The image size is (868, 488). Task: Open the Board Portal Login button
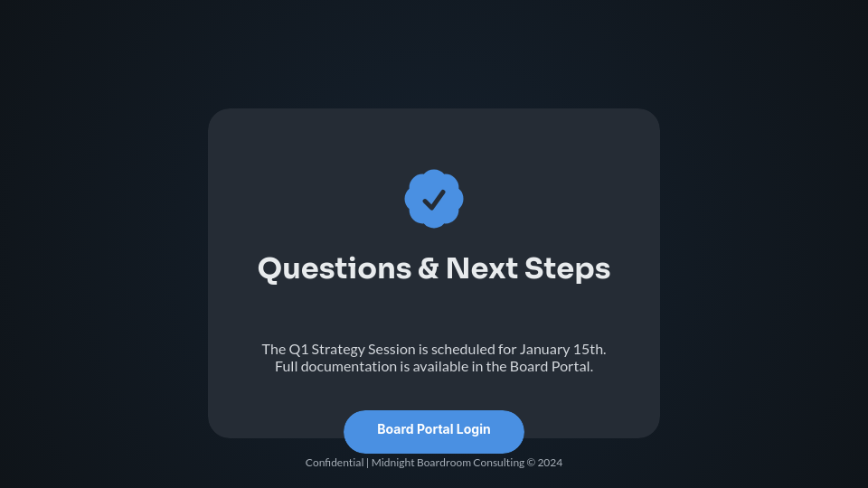pyautogui.click(x=434, y=431)
